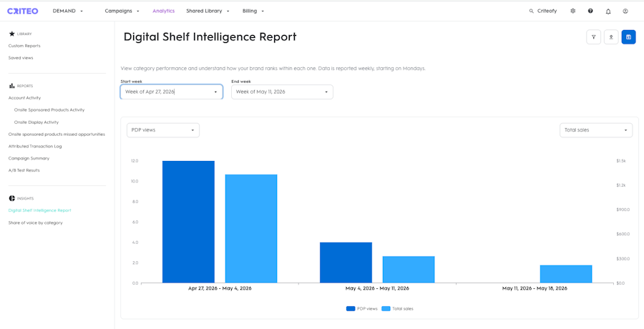Click the Apr 27 PDP views bar
The height and width of the screenshot is (329, 644).
point(188,222)
